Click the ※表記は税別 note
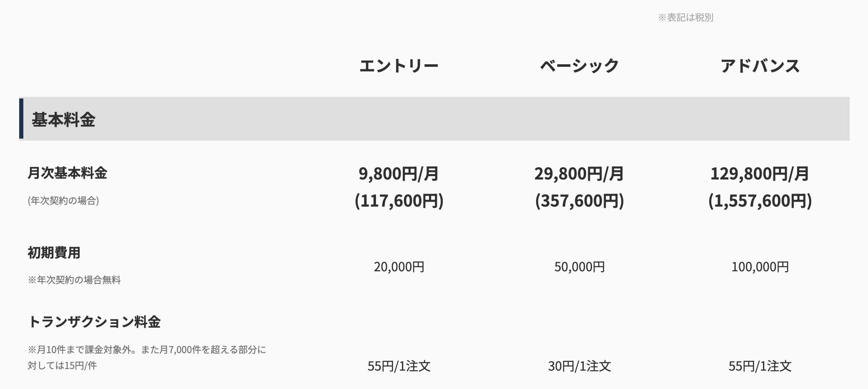Screen dimensions: 868x389 [685, 18]
